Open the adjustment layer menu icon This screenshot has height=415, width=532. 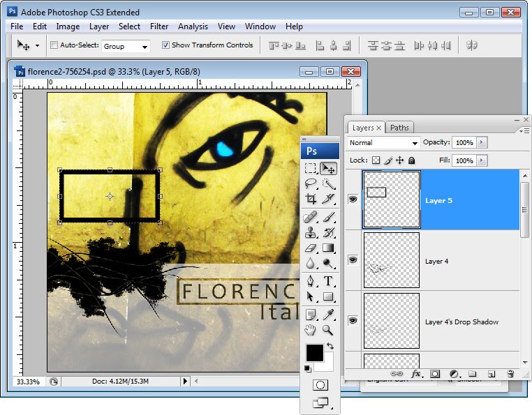pyautogui.click(x=454, y=374)
